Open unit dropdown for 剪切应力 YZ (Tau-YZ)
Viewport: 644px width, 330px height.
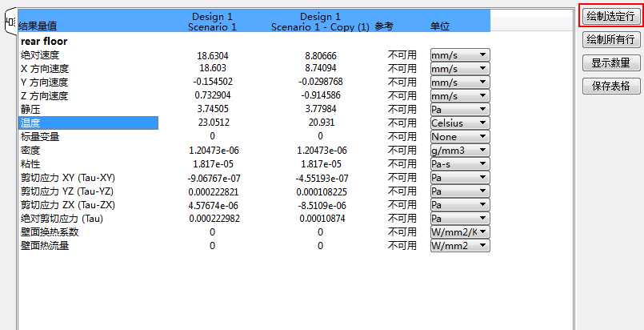(460, 191)
